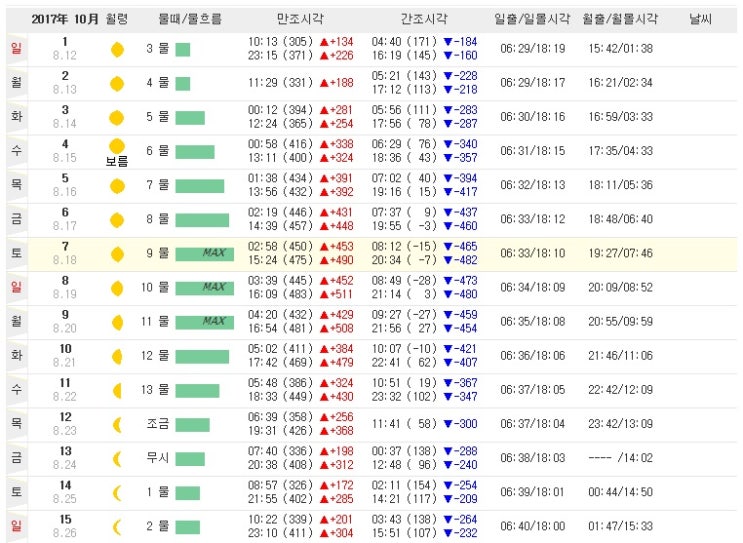Click the moon phase icon for October 6
This screenshot has height=543, width=743.
(117, 220)
